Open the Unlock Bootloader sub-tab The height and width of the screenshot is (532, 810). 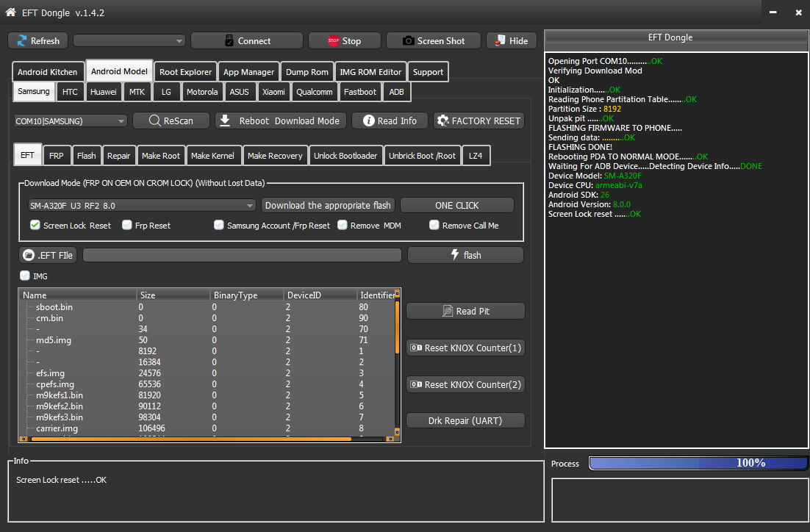point(345,156)
